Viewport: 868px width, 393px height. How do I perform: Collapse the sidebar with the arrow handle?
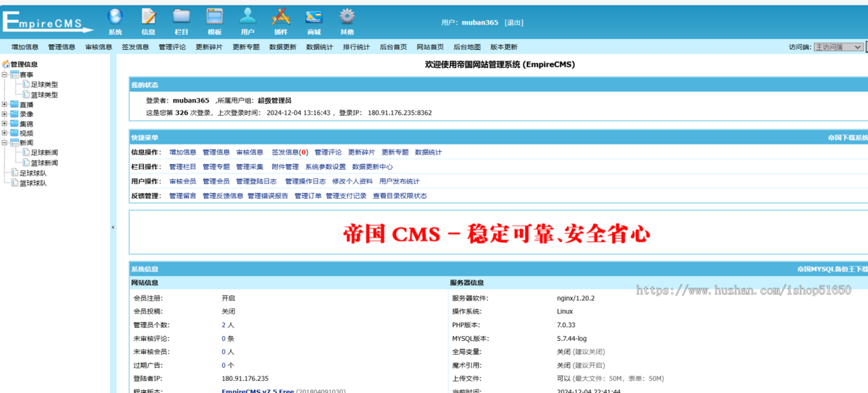coord(112,228)
